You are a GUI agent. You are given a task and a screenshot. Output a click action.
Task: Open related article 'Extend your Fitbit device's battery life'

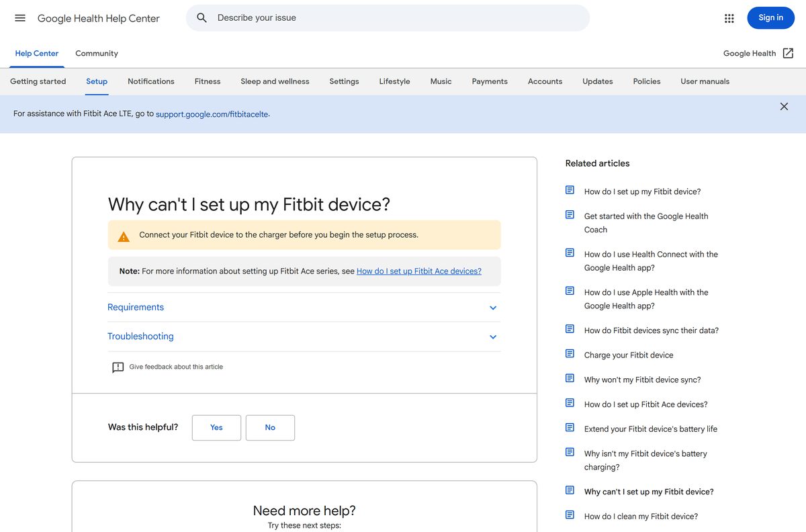651,429
